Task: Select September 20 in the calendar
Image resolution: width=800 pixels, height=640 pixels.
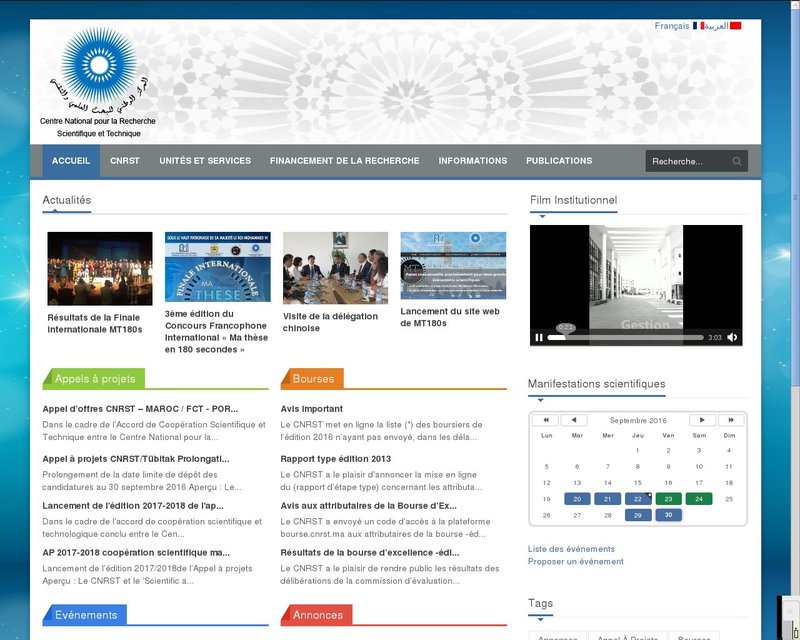Action: pos(577,499)
